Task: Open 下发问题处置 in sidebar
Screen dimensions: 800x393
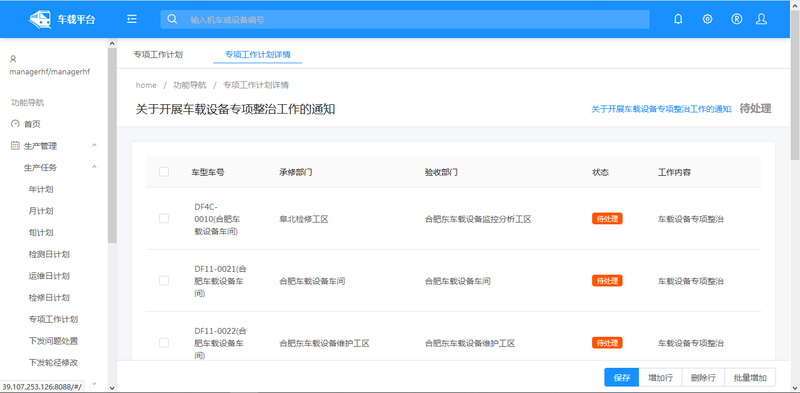Action: coord(54,341)
